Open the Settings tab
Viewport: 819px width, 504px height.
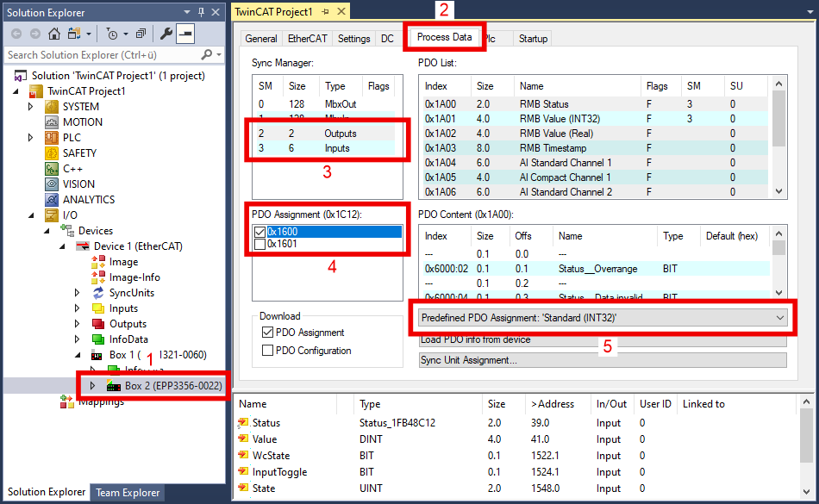[353, 39]
